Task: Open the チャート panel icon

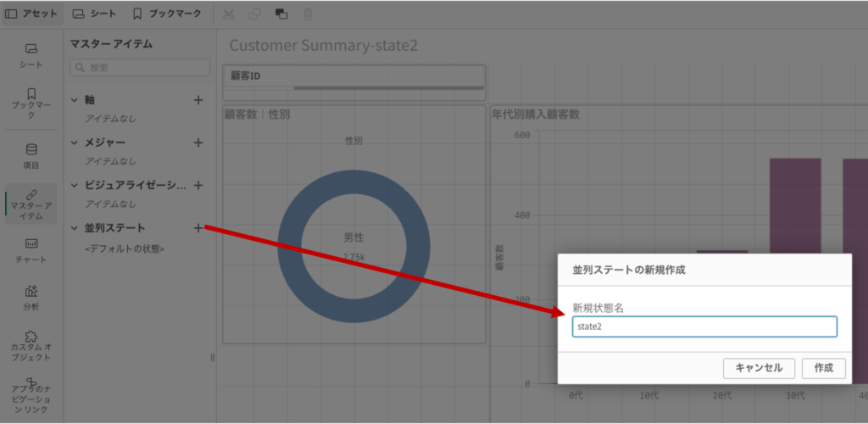Action: pos(31,244)
